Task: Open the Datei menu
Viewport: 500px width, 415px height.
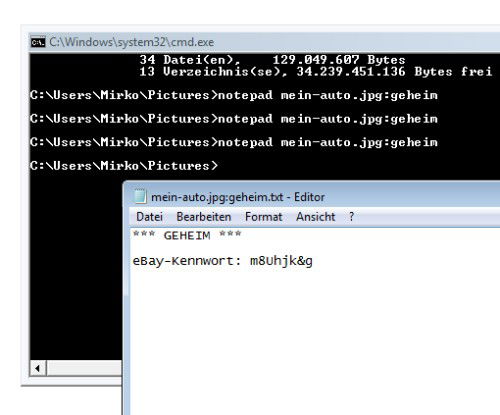Action: coord(149,217)
